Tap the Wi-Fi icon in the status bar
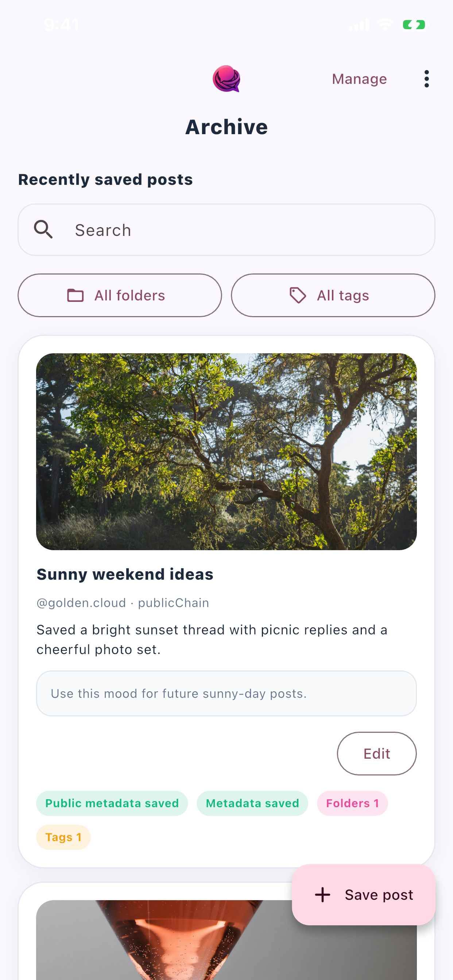Screen dimensions: 453x980 click(x=385, y=24)
